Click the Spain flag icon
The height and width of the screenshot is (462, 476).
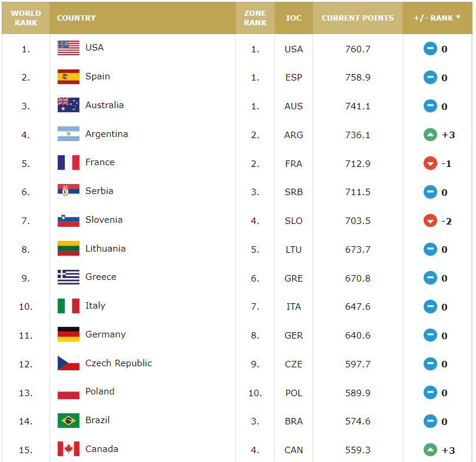pyautogui.click(x=68, y=77)
